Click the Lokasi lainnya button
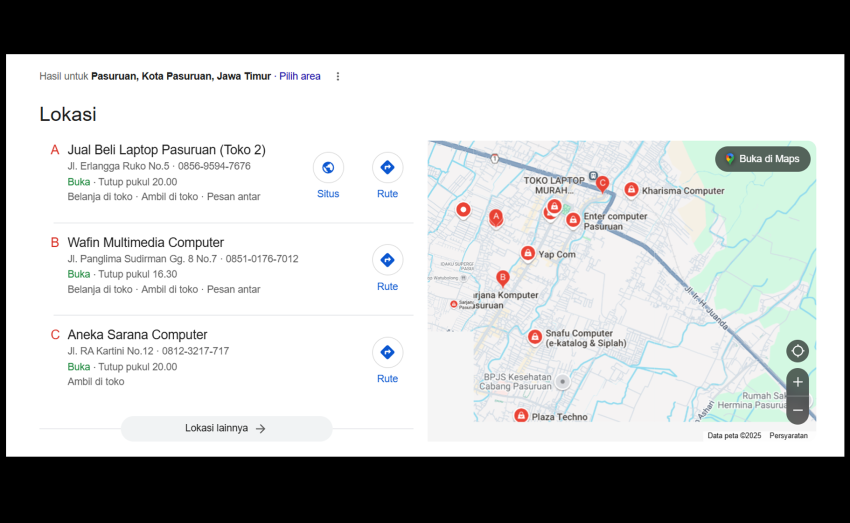Image resolution: width=850 pixels, height=523 pixels. 226,428
